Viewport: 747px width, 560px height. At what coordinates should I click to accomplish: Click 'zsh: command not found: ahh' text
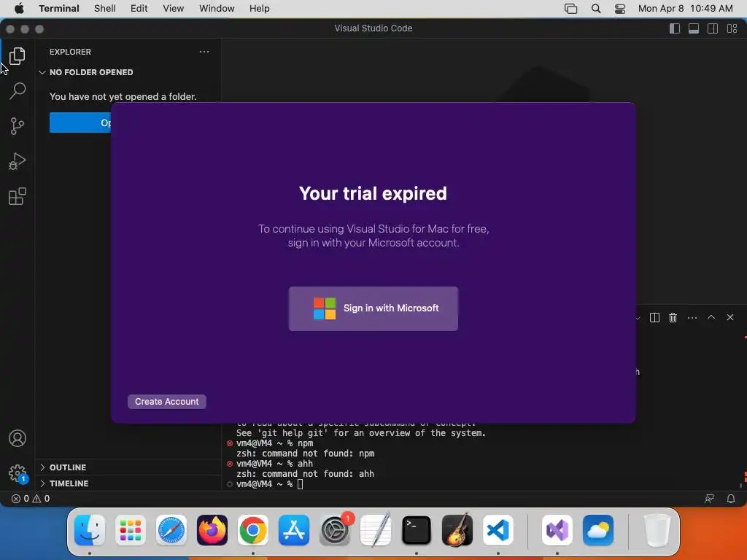(x=306, y=474)
